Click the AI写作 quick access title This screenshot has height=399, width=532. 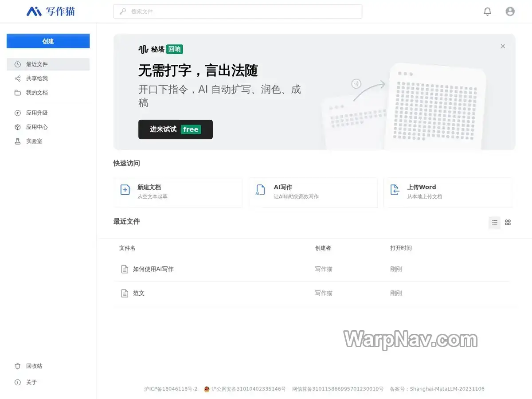point(283,187)
